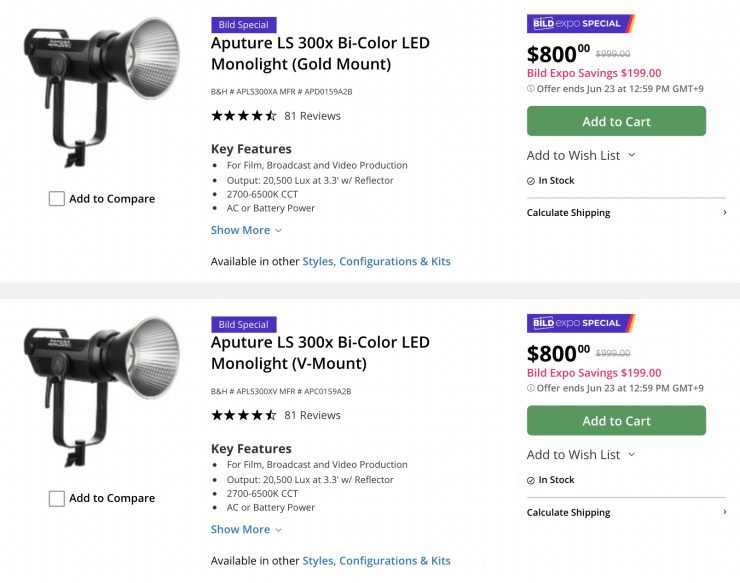The image size is (740, 583).
Task: Expand Calculate Shipping for the Gold Mount light
Action: pyautogui.click(x=626, y=213)
